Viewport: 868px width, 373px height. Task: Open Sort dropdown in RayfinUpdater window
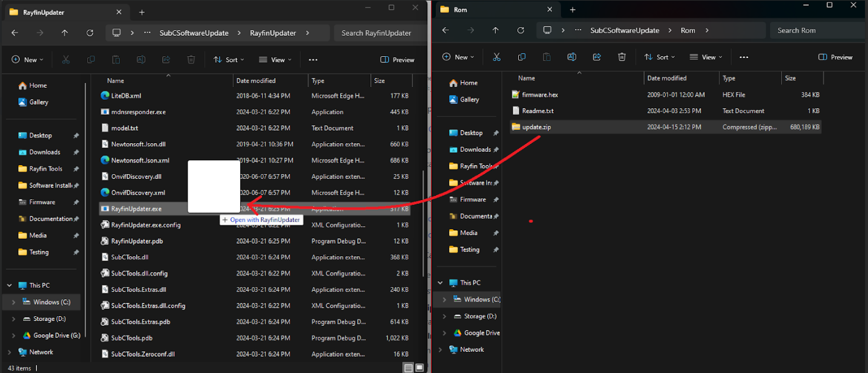point(228,60)
